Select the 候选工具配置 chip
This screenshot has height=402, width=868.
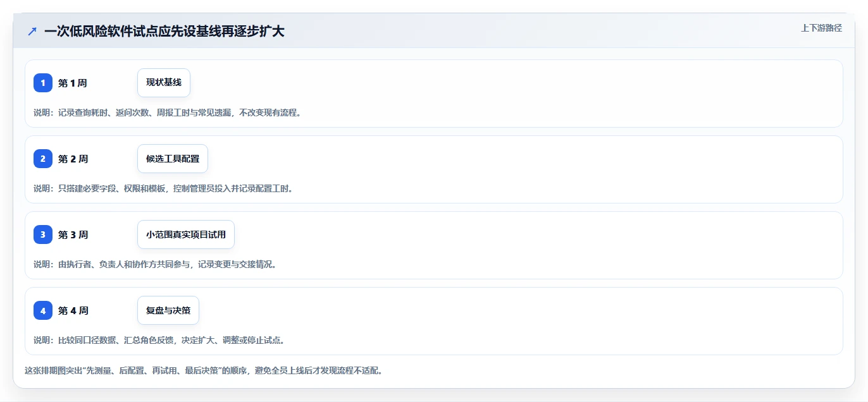click(173, 159)
